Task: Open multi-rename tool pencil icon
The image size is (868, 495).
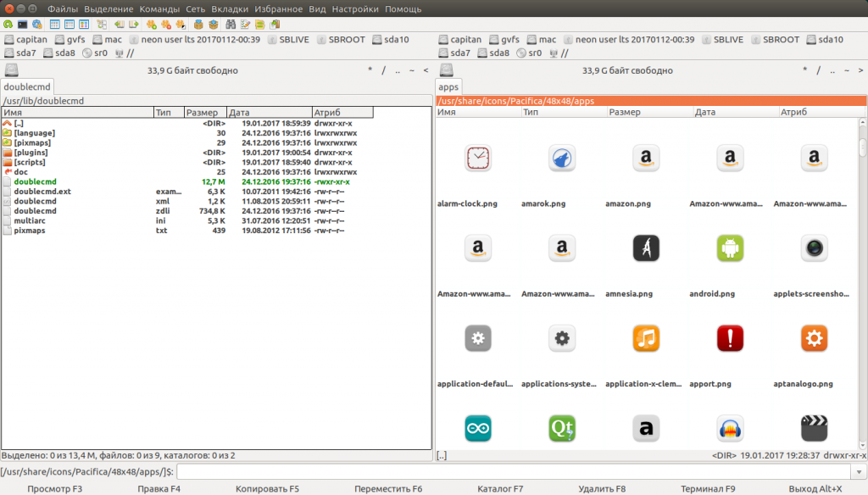Action: point(245,25)
